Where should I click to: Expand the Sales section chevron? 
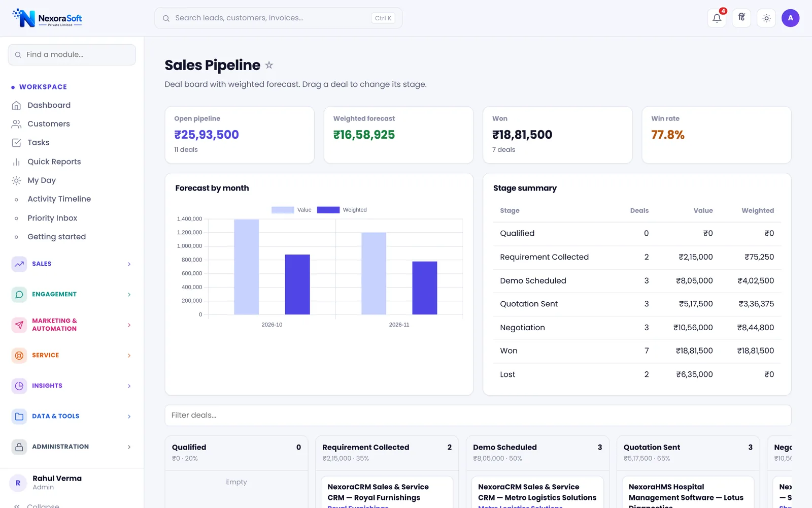129,264
